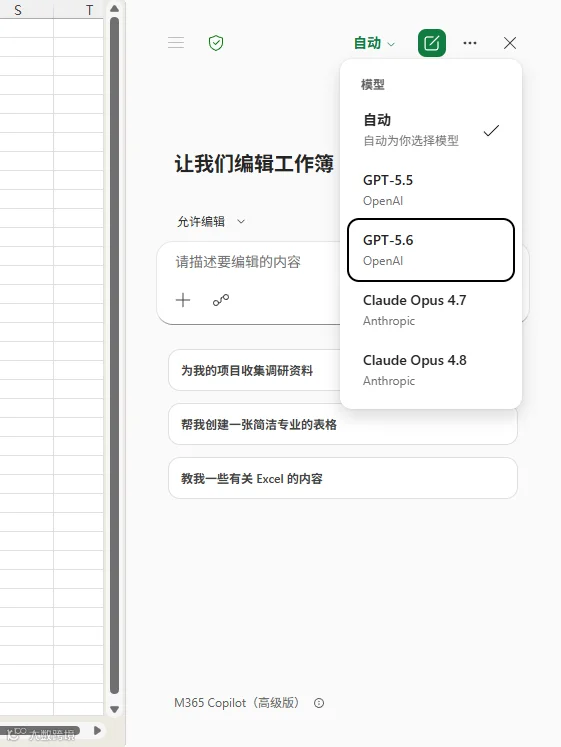The image size is (561, 747).
Task: Collapse the 自动 model dropdown at top
Action: click(374, 43)
